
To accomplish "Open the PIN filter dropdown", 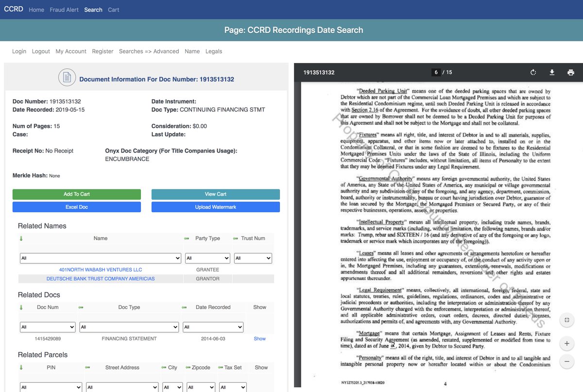I will 51,387.
